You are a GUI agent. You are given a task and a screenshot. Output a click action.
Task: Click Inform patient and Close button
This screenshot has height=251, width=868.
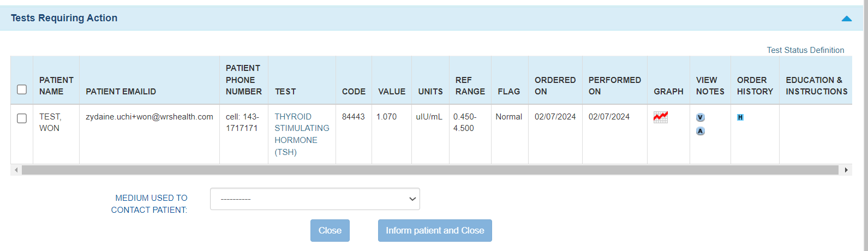click(x=435, y=230)
